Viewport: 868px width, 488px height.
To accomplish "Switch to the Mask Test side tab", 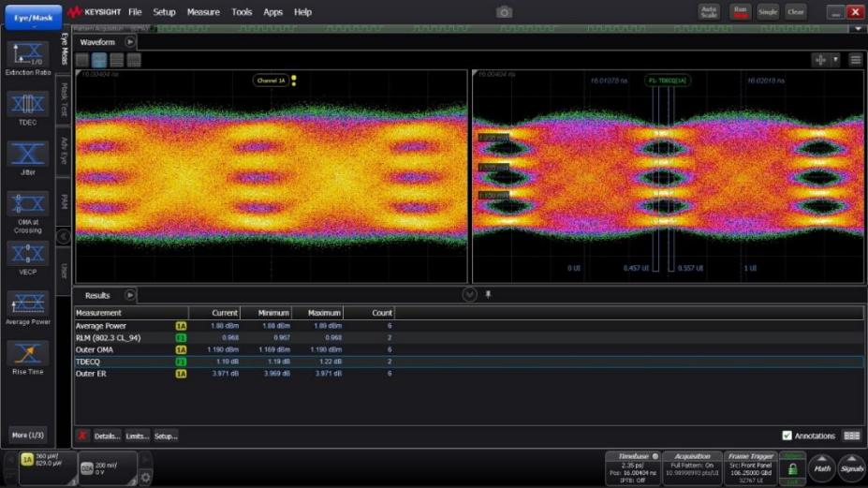I will click(x=65, y=98).
